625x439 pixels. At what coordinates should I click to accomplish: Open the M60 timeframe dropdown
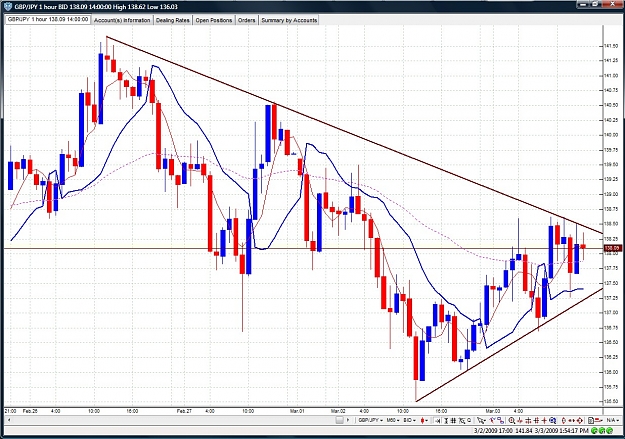click(393, 420)
